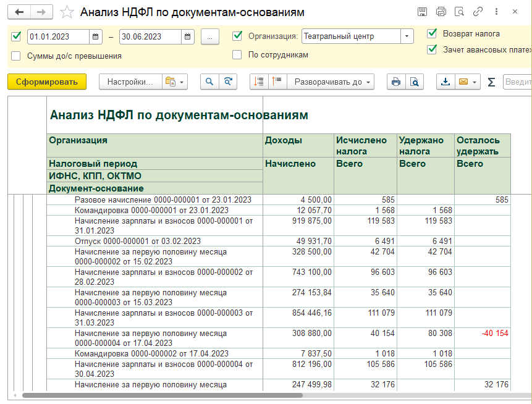The height and width of the screenshot is (404, 532).
Task: Collapse all groups icon in toolbar
Action: (x=259, y=82)
